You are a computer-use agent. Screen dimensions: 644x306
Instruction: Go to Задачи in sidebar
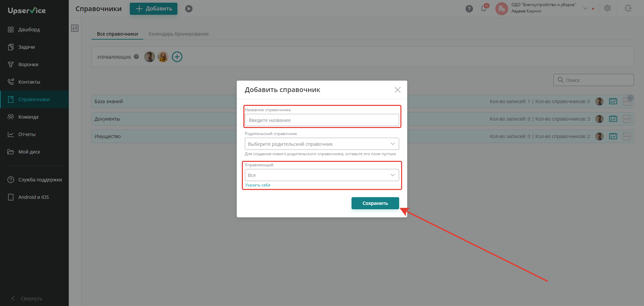[34, 47]
